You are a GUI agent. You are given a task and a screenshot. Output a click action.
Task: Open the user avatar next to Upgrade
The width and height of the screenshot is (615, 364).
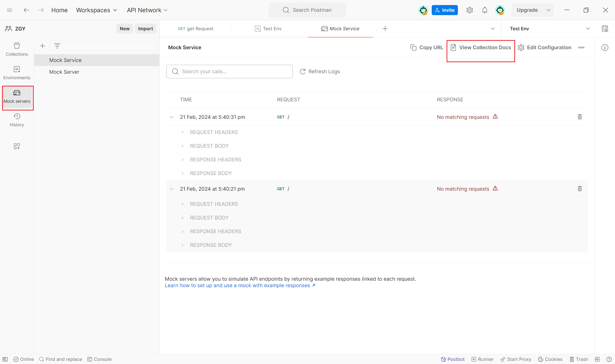500,10
